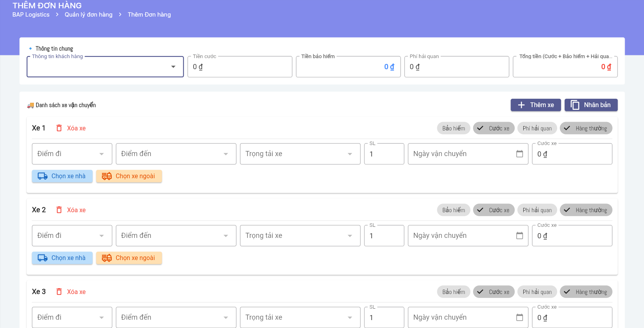The image size is (644, 328).
Task: Toggle Hàng thường chip for Xe 3
Action: pyautogui.click(x=586, y=292)
